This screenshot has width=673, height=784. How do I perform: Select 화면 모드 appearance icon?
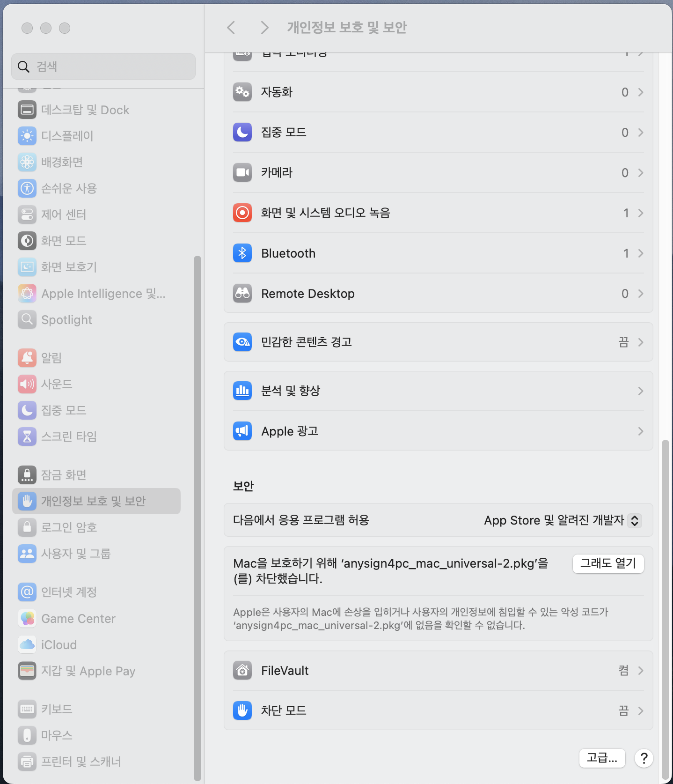(27, 241)
